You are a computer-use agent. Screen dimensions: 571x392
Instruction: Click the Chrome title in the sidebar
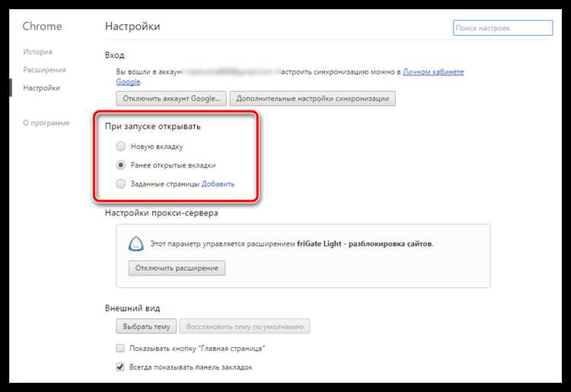point(42,26)
